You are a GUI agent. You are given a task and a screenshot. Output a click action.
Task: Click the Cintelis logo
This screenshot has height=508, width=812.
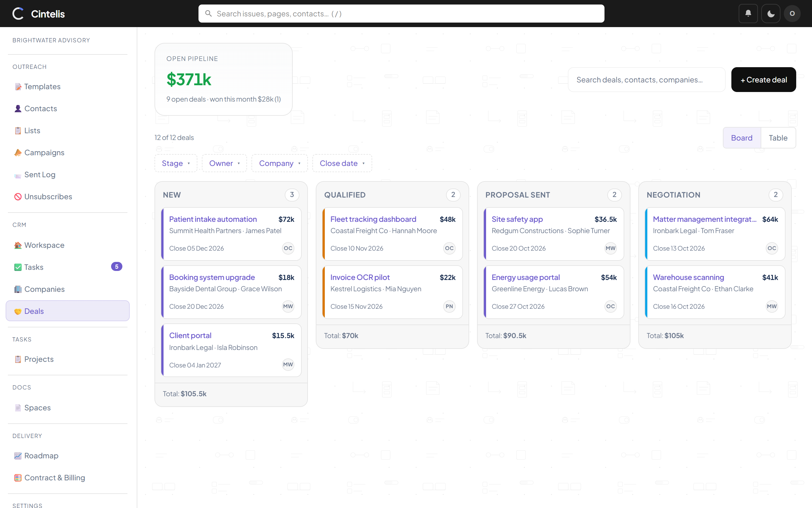(x=39, y=14)
